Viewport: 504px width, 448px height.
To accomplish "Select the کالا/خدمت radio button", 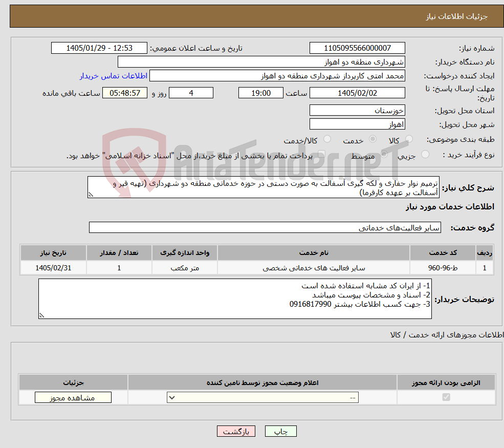I will (x=327, y=139).
